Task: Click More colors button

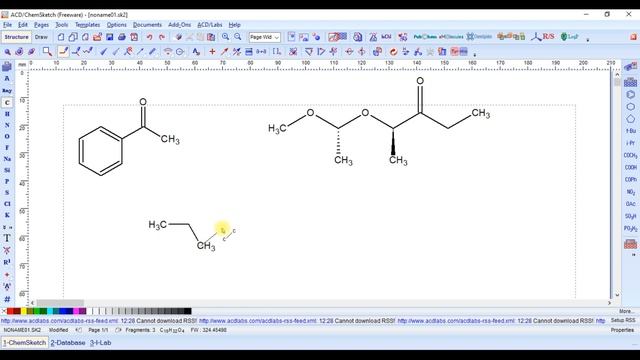Action: click(626, 311)
